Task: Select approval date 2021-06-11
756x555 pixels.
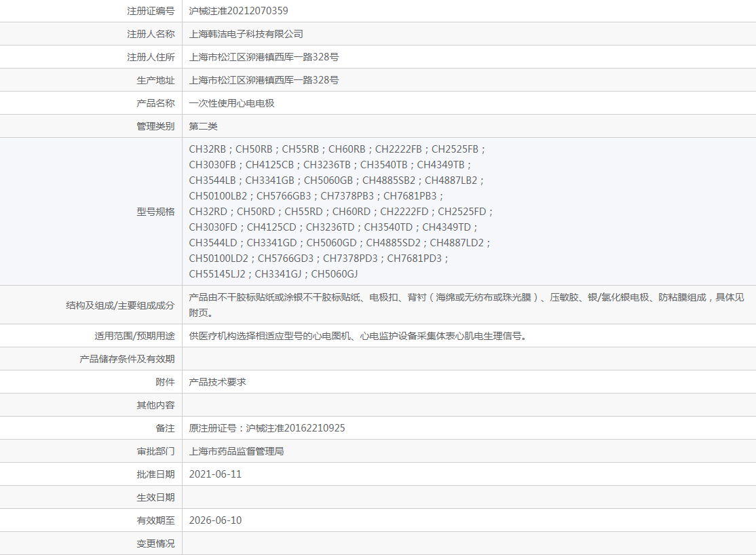Action: [x=215, y=474]
